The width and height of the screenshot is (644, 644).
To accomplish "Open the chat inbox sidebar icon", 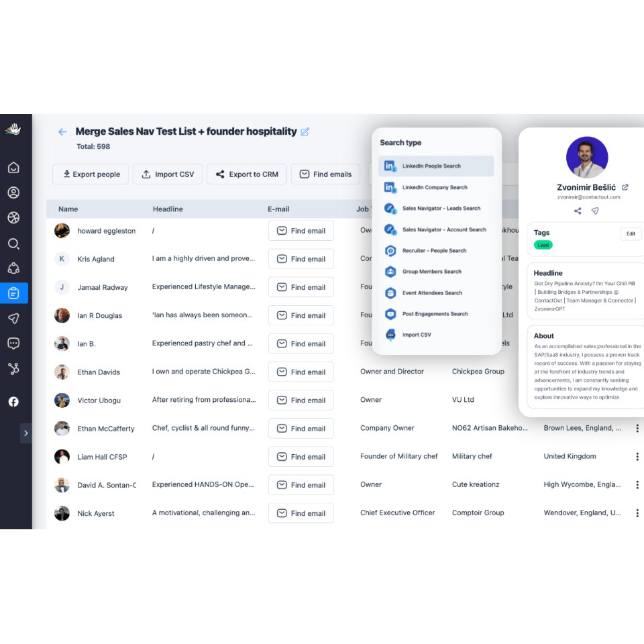I will (x=13, y=343).
